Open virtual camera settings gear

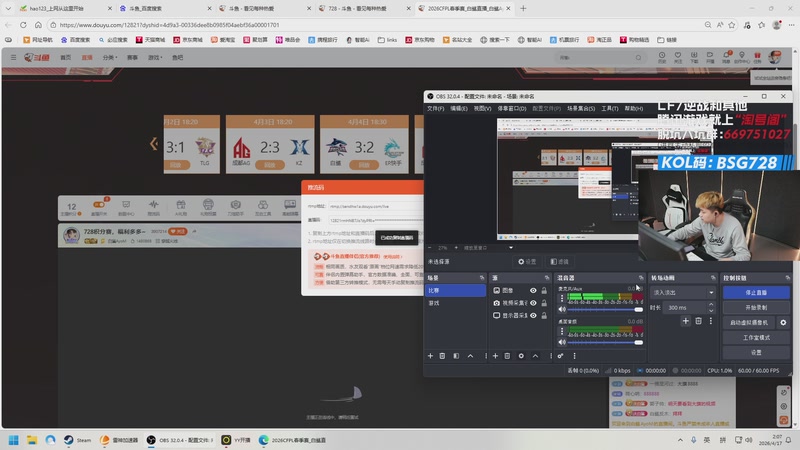click(783, 322)
